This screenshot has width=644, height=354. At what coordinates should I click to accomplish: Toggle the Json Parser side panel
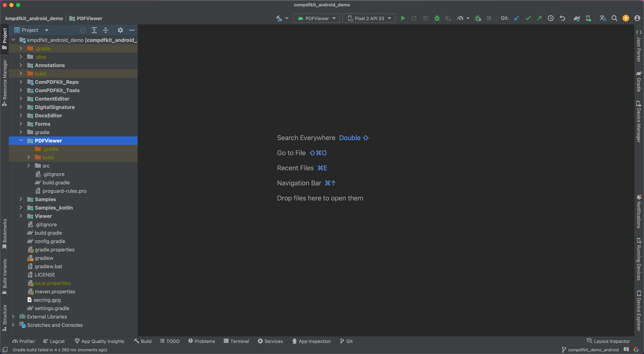639,46
